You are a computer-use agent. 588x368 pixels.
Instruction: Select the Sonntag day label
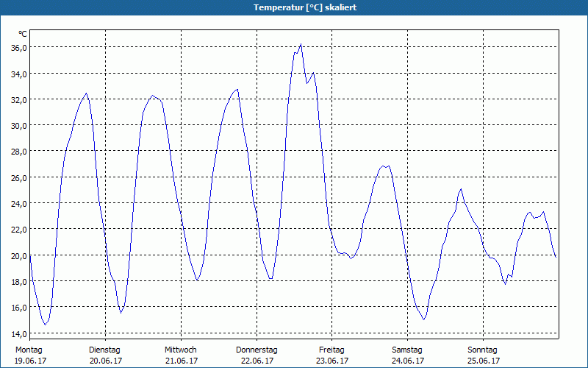point(482,350)
